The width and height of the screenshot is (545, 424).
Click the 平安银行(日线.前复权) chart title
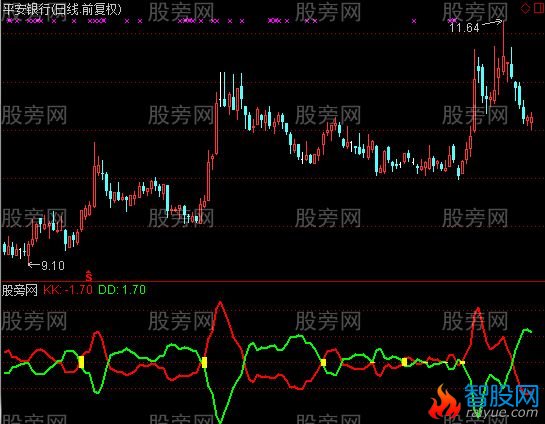(x=63, y=9)
